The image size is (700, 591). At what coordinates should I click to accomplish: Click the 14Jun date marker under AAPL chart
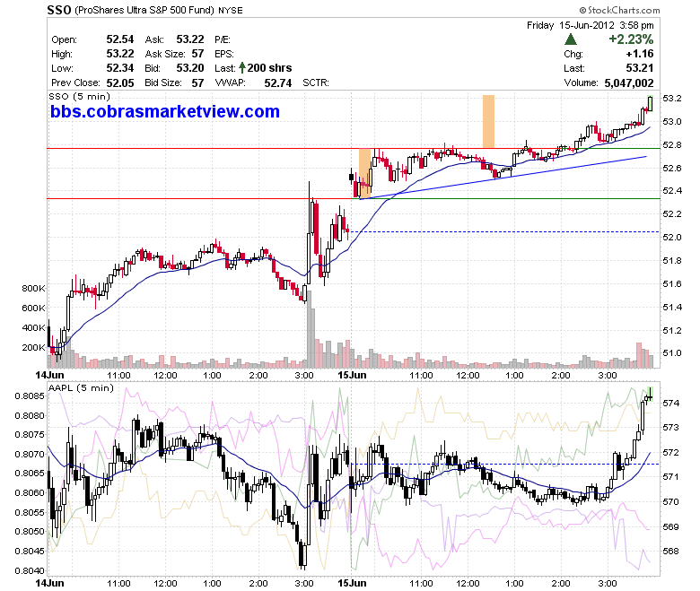(x=49, y=584)
